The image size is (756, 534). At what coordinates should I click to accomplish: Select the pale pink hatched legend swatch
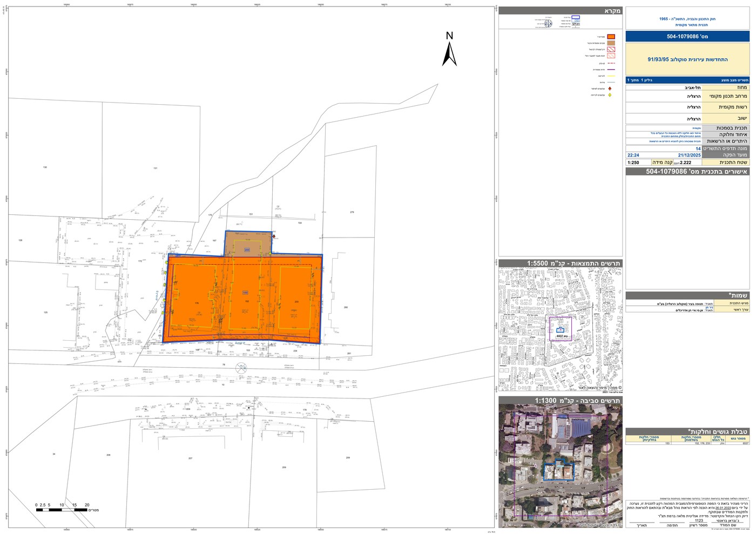point(611,56)
